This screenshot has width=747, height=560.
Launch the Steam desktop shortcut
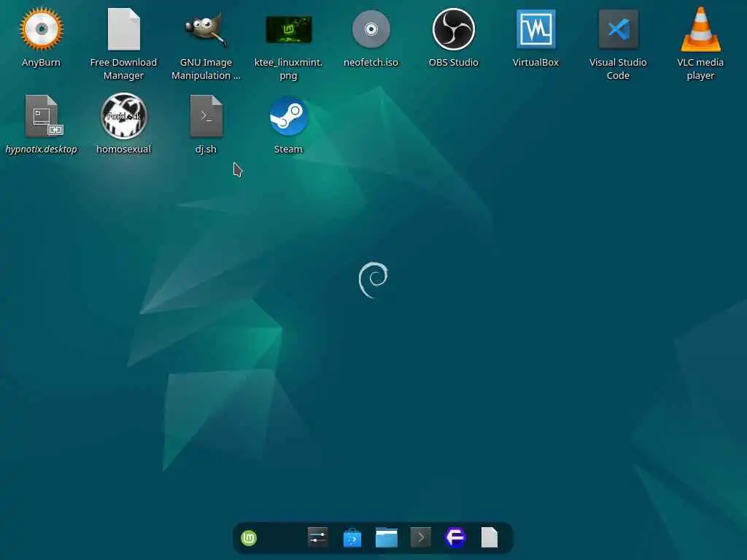289,116
